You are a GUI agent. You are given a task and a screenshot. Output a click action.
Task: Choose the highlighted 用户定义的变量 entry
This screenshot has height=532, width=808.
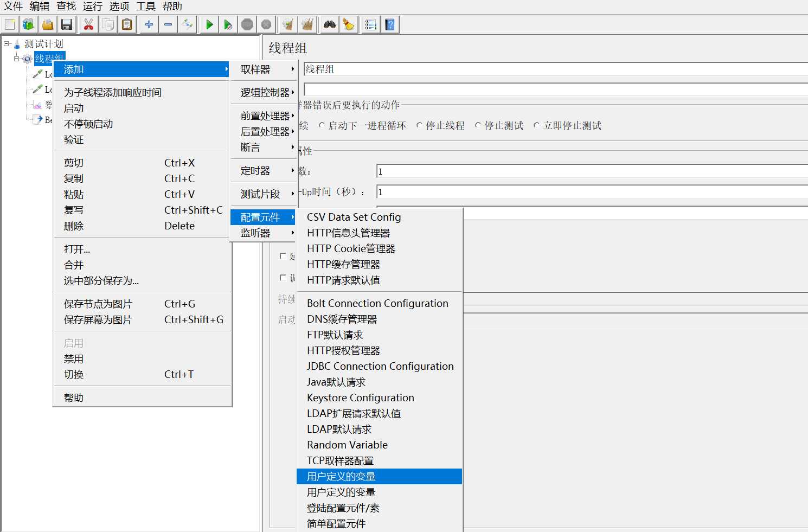[x=380, y=477]
